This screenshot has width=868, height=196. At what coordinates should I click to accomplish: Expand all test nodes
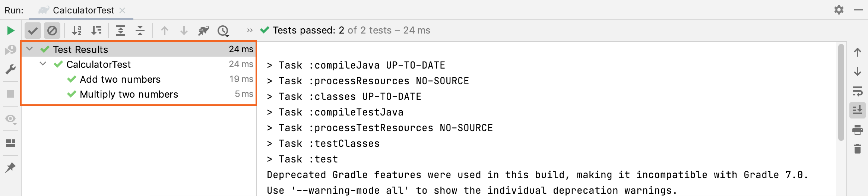(121, 31)
